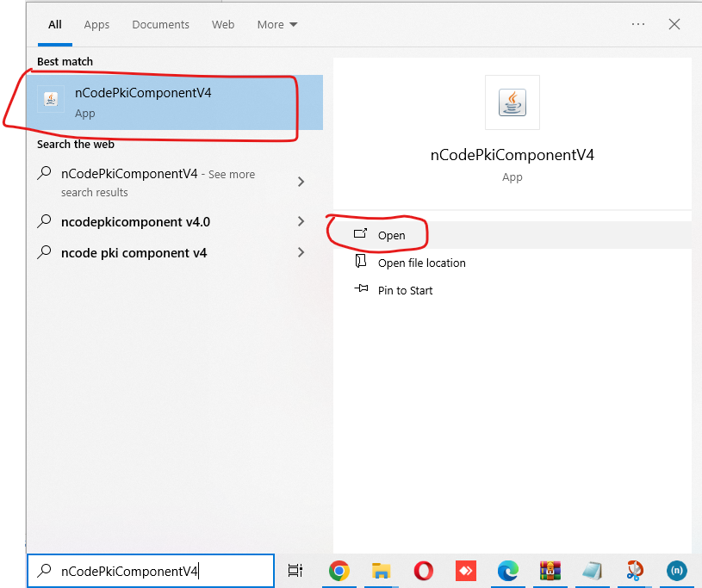Open Google Chrome from the taskbar

pos(339,571)
